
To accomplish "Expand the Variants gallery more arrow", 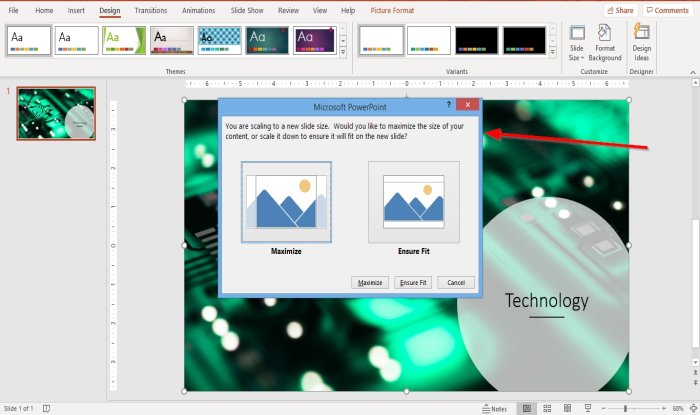I will pyautogui.click(x=552, y=52).
